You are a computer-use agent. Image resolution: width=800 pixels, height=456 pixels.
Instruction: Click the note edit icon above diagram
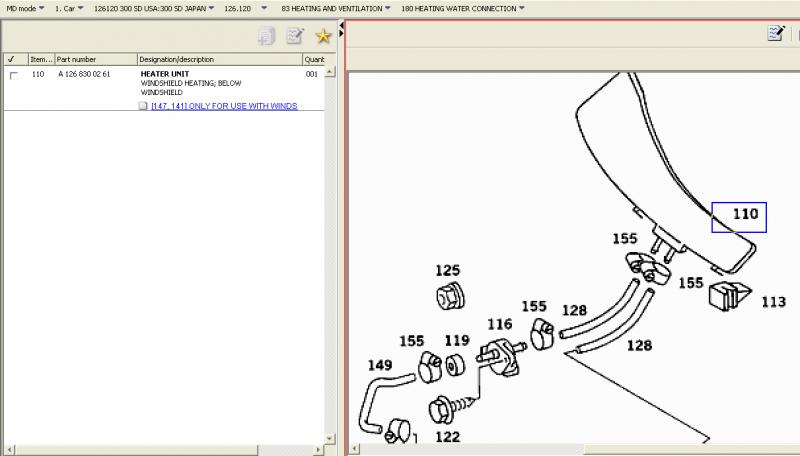(x=775, y=33)
